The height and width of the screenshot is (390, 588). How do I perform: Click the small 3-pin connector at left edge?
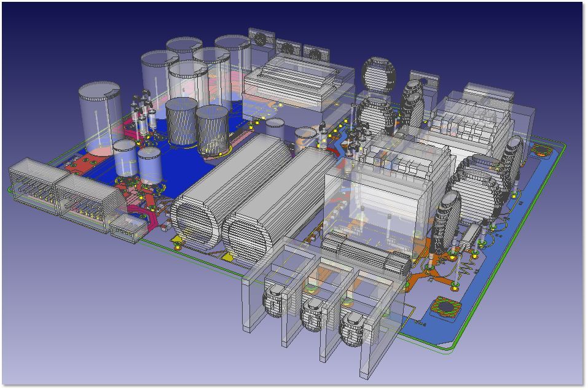pyautogui.click(x=127, y=228)
